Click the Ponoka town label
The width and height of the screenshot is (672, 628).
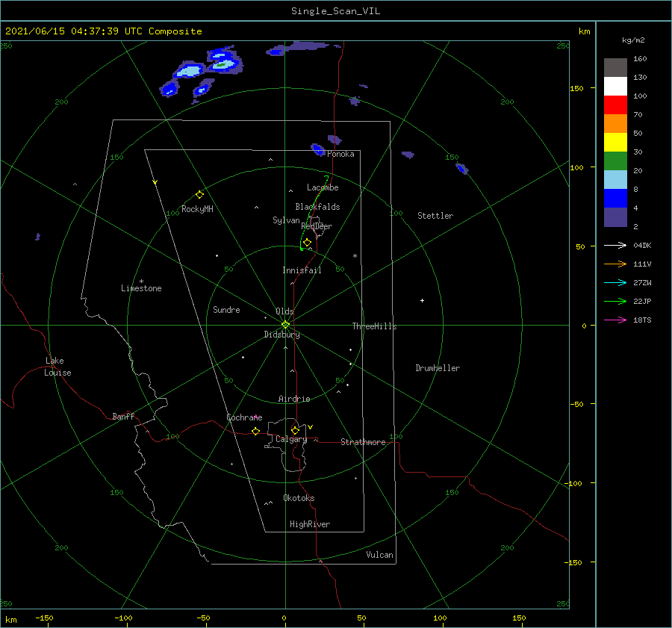pos(340,154)
